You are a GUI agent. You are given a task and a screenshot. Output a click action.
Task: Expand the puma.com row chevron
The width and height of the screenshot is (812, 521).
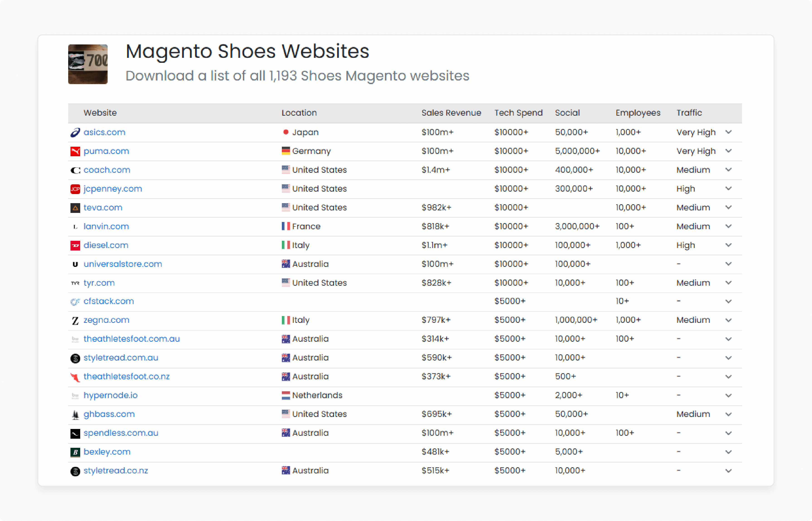point(728,151)
